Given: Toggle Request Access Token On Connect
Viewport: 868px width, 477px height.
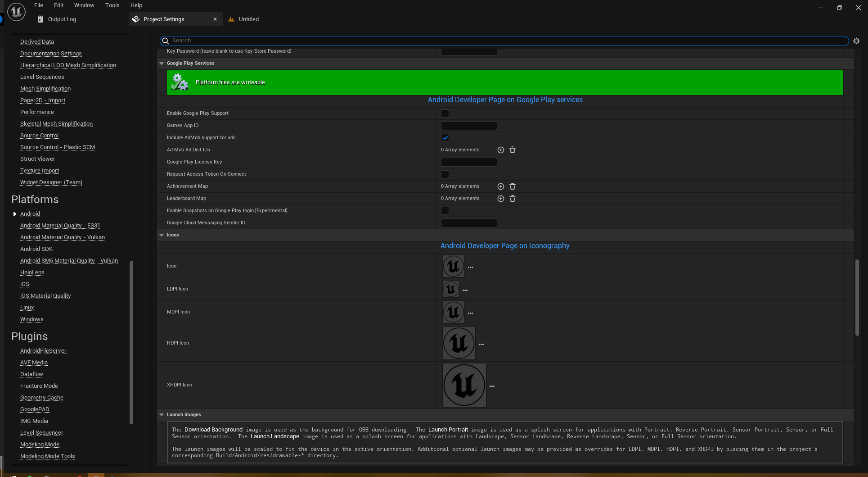Looking at the screenshot, I should (445, 174).
